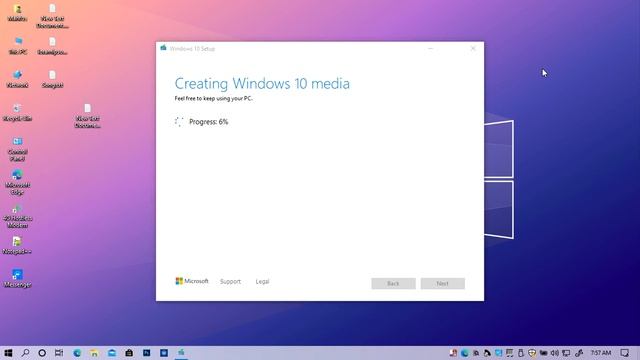Screen dimensions: 640x360
Task: Click the network tray icon
Action: pyautogui.click(x=566, y=353)
